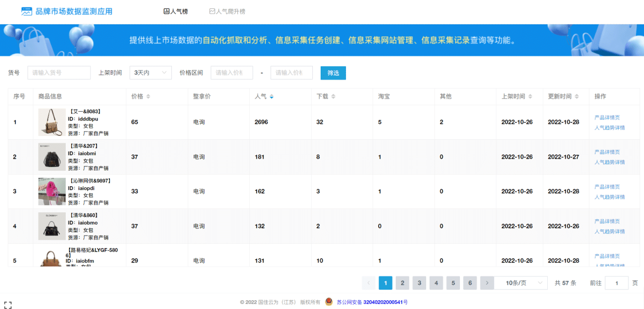Switch to 人气爬升榜 tab
This screenshot has height=309, width=644.
point(227,12)
